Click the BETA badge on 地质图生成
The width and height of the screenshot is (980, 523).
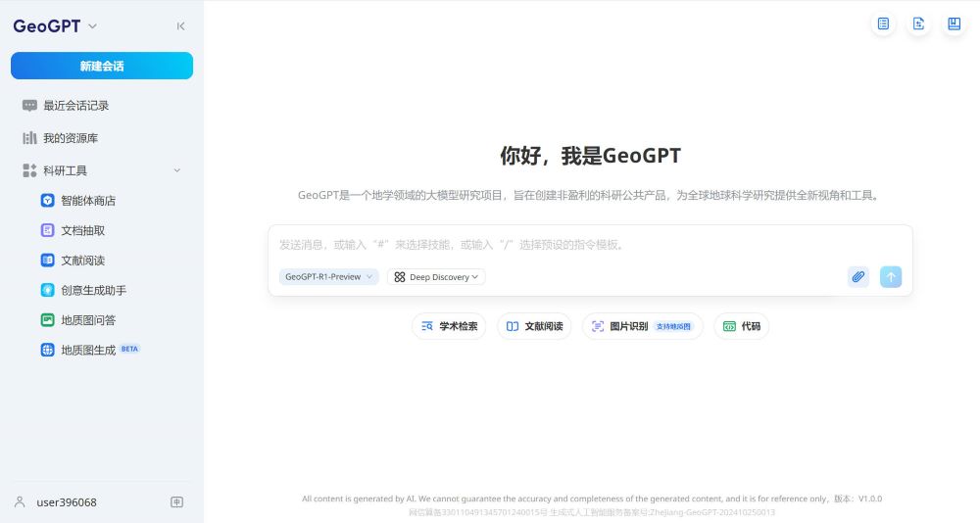130,350
